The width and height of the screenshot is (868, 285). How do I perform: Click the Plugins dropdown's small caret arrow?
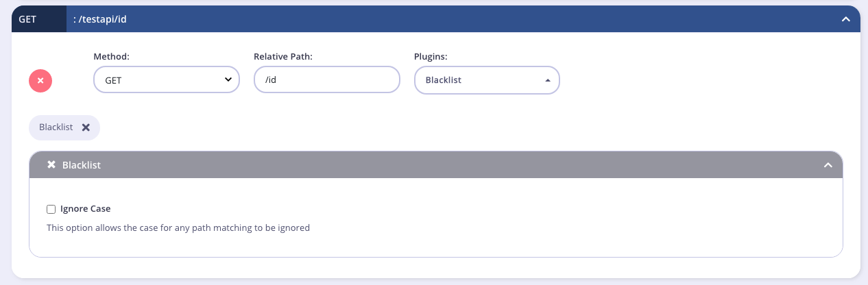(548, 80)
